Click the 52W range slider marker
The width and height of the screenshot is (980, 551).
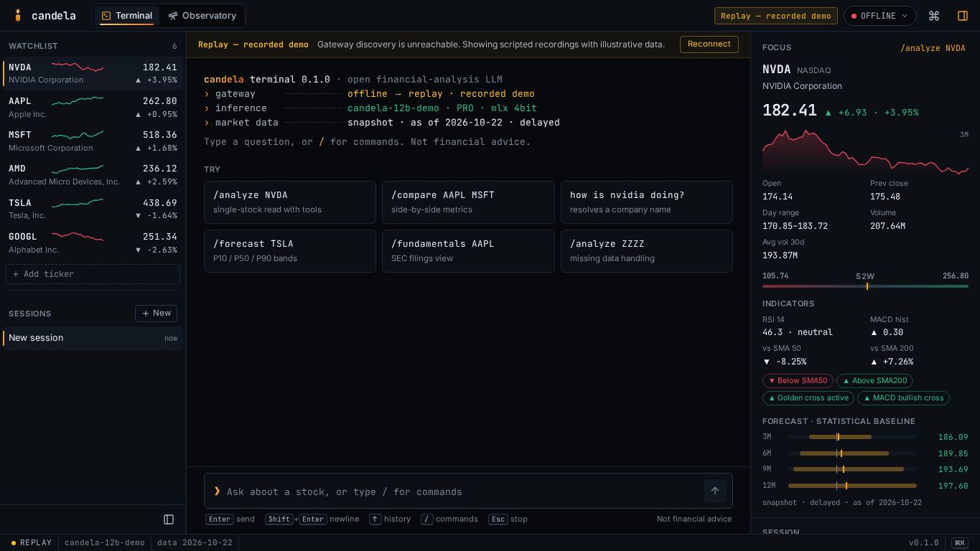[867, 286]
